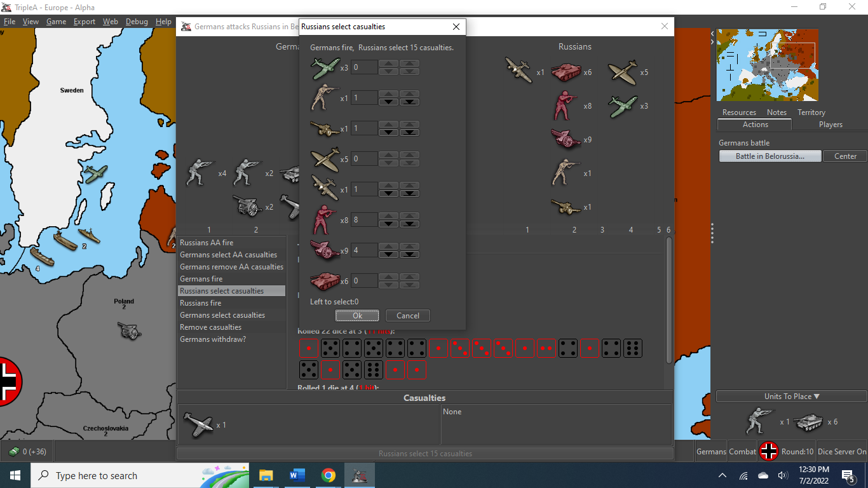Open the Debug menu
This screenshot has height=488, width=868.
tap(137, 22)
